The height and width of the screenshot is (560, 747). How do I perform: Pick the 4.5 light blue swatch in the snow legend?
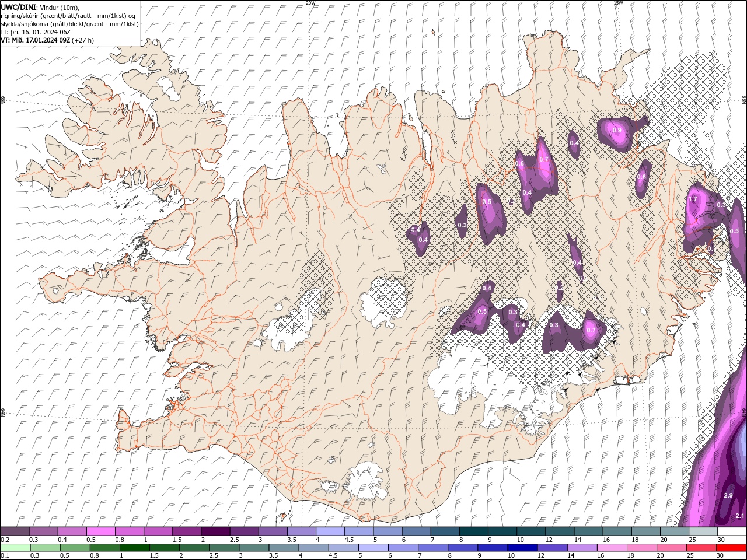tap(358, 531)
